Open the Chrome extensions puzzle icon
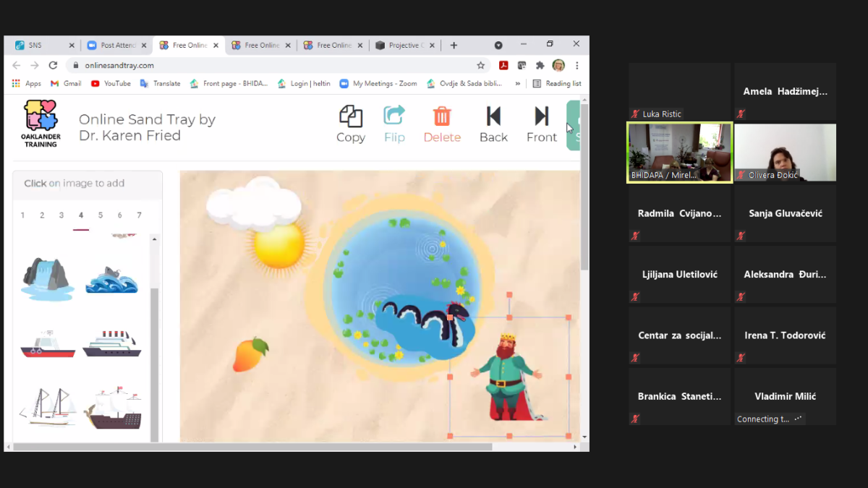This screenshot has height=488, width=868. pos(540,65)
